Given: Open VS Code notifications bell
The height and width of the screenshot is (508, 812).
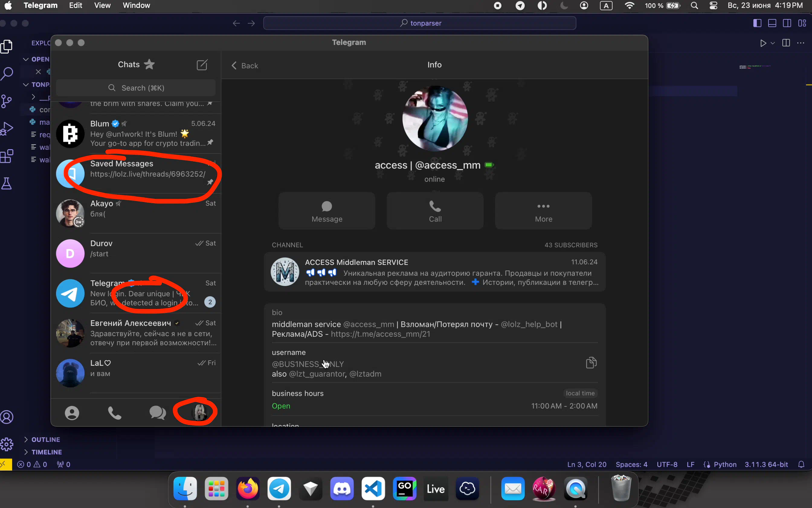Looking at the screenshot, I should (x=801, y=464).
